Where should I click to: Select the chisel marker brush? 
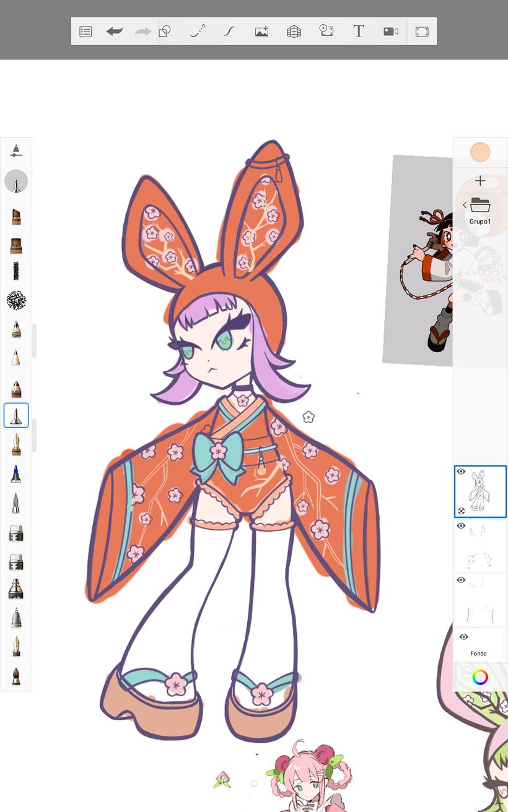[16, 217]
